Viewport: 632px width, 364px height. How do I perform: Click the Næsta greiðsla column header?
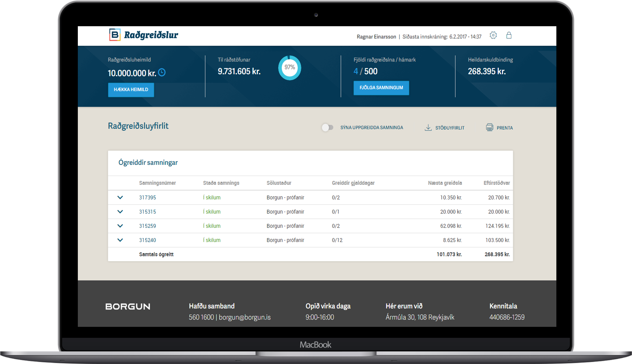(445, 183)
